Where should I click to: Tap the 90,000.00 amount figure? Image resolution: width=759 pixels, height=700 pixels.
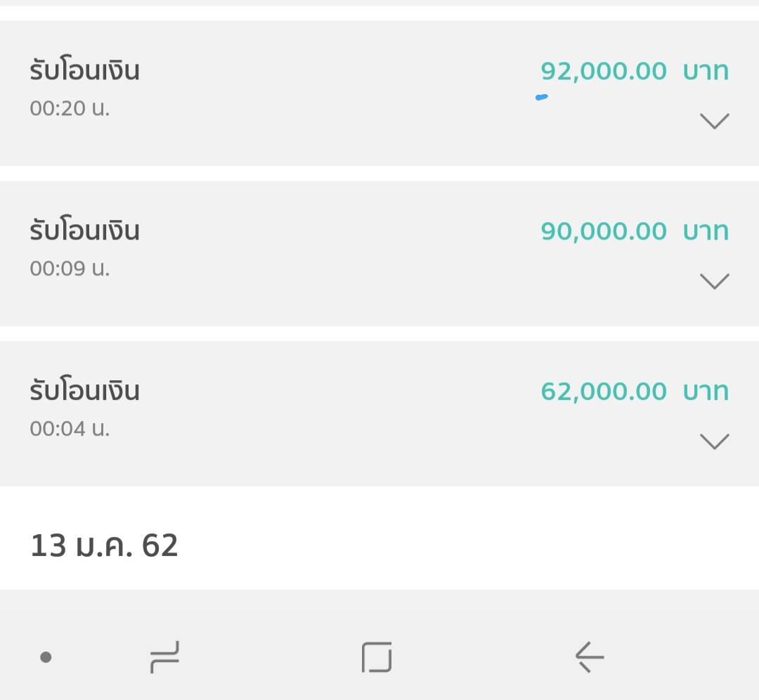coord(604,232)
